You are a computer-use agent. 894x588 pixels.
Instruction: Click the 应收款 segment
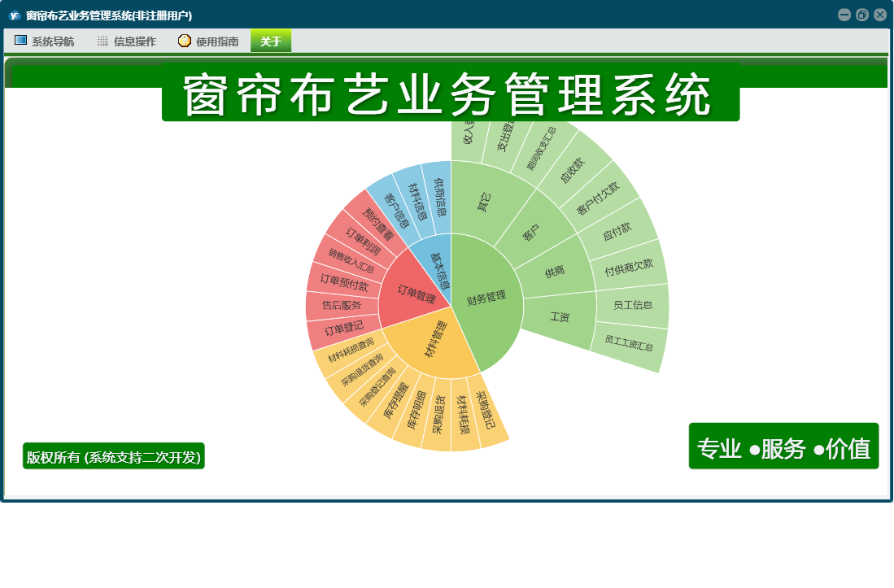pyautogui.click(x=573, y=170)
